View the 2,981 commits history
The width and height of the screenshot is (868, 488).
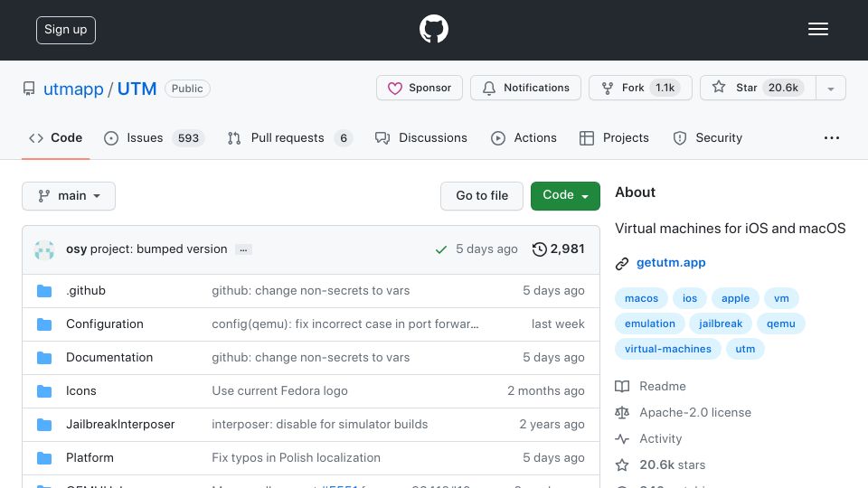[558, 249]
